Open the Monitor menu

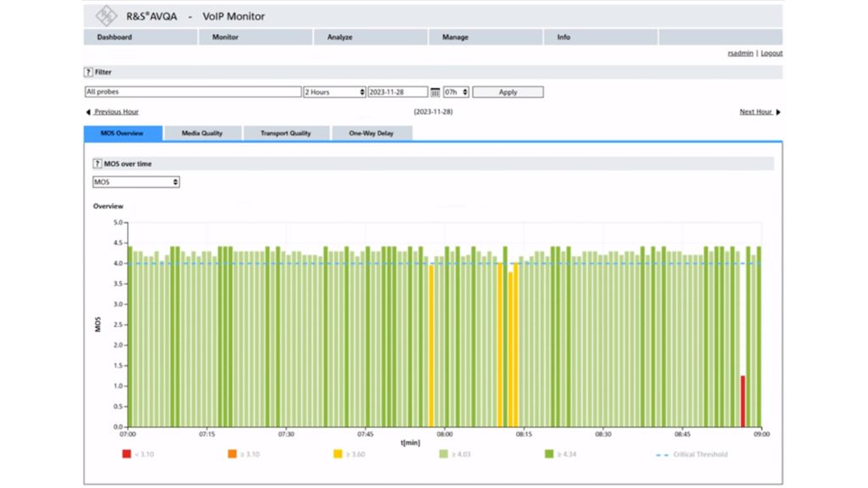point(225,37)
